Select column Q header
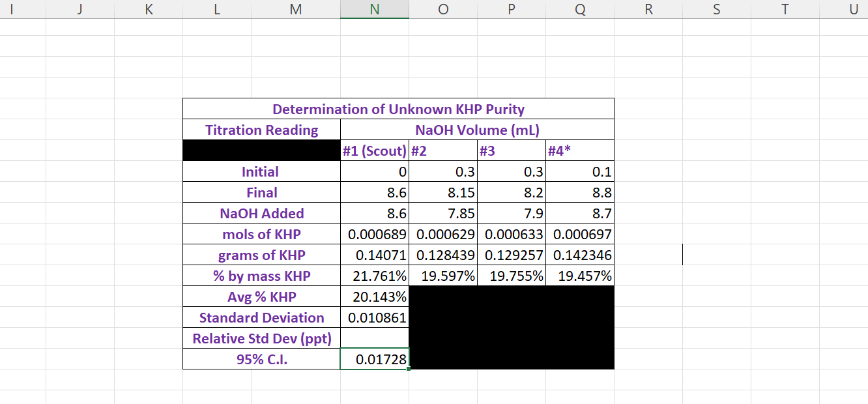The height and width of the screenshot is (404, 868). [x=579, y=10]
